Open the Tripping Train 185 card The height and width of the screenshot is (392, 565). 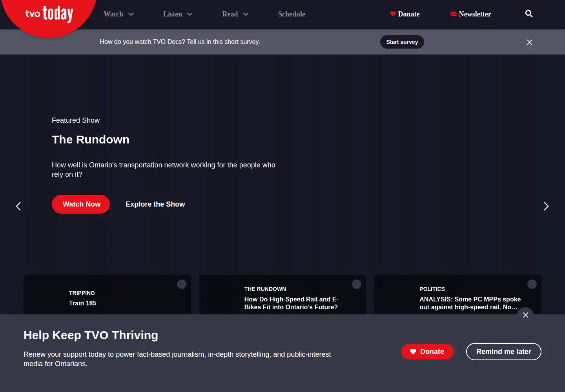[107, 295]
